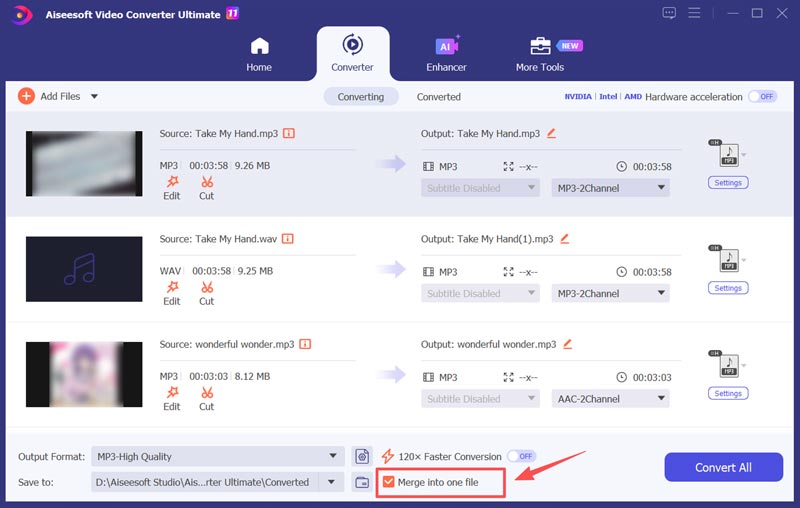Rename output Take My Hand.mp3 with pencil

point(551,134)
